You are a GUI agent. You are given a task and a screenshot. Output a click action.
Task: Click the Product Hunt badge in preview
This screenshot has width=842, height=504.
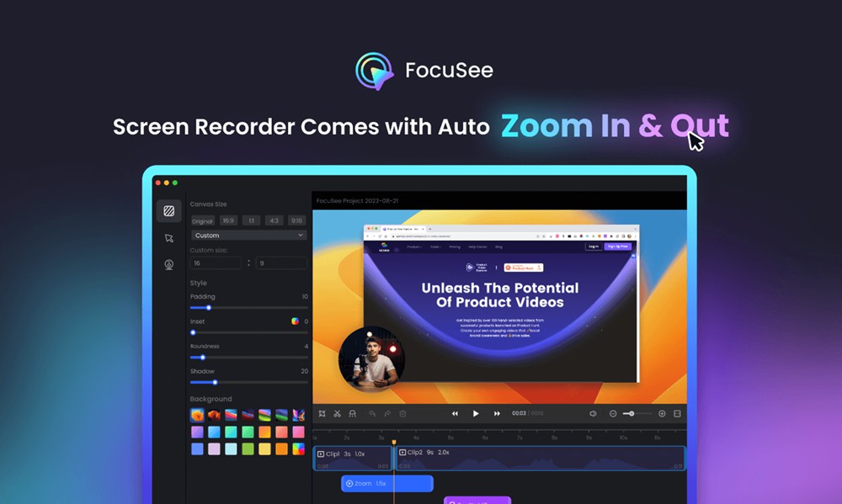pos(524,268)
